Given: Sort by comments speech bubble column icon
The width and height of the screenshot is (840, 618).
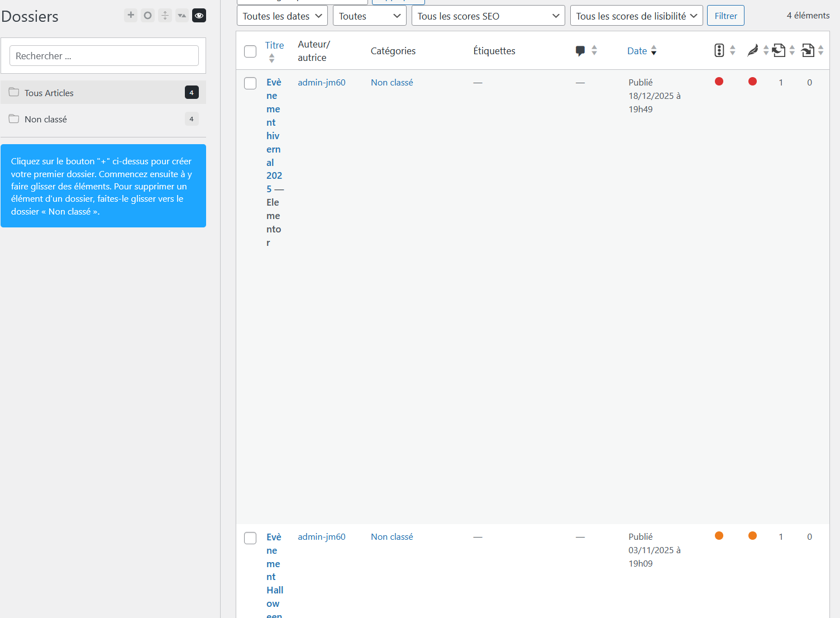Looking at the screenshot, I should pyautogui.click(x=580, y=51).
